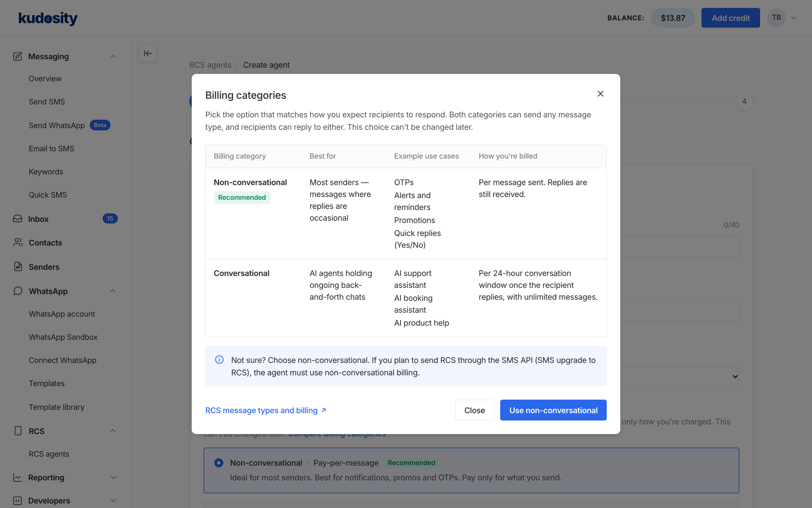Screen dimensions: 812x508
Task: Click the RCS phone icon
Action: click(x=18, y=431)
